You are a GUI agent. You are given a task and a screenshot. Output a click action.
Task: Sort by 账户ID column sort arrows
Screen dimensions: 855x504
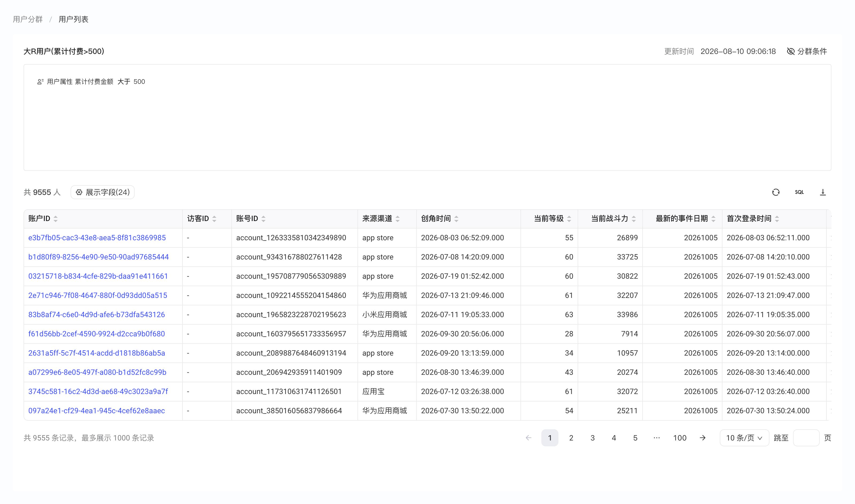coord(56,219)
